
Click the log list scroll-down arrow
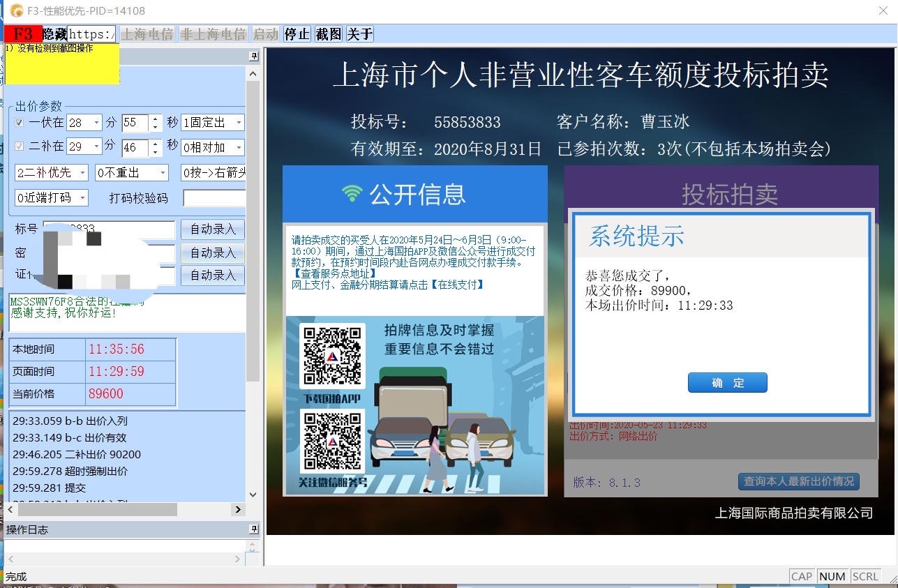[x=253, y=495]
